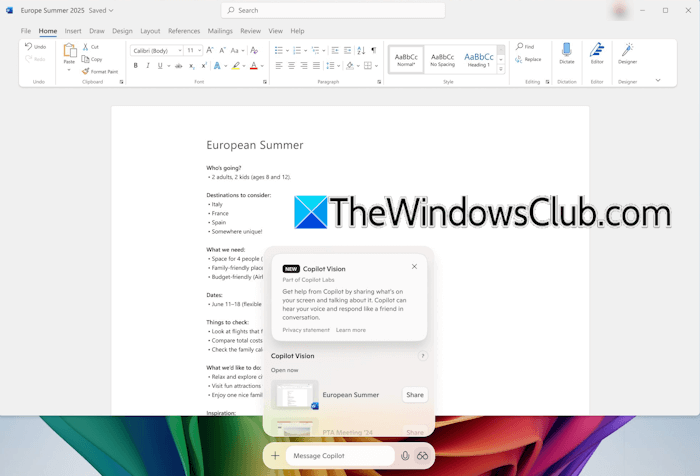Align text to the right
Screen dimensions: 700x476
click(x=304, y=66)
